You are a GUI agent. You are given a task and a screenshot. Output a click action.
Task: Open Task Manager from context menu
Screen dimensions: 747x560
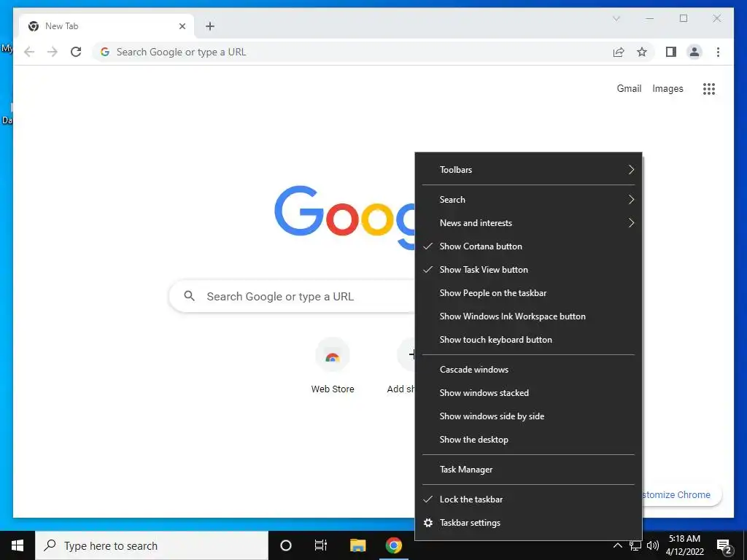pos(528,470)
